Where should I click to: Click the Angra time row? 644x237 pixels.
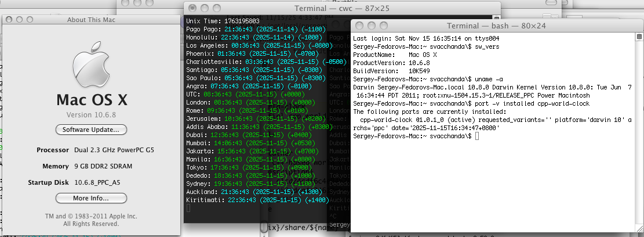coord(249,87)
